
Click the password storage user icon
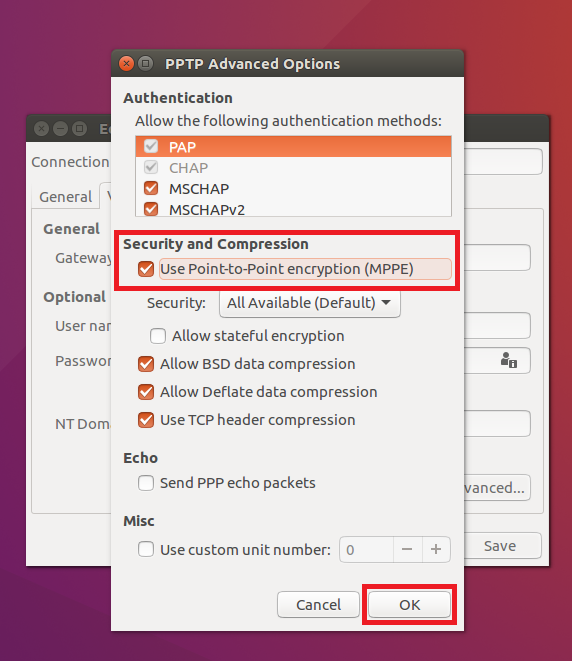pyautogui.click(x=508, y=360)
